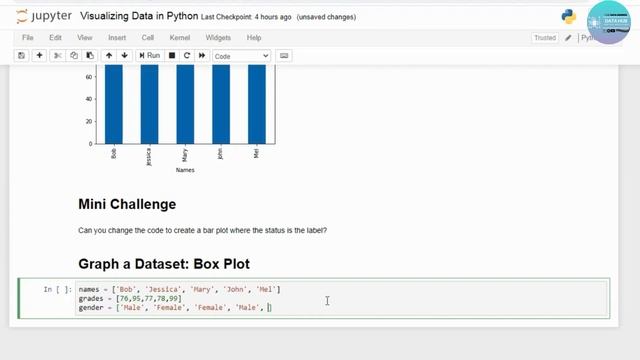Screen dimensions: 640x360
Task: Interrupt the kernel stop icon
Action: coord(172,56)
